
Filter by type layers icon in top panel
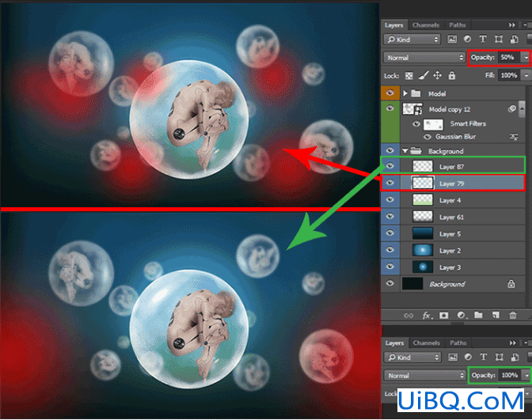coord(482,40)
